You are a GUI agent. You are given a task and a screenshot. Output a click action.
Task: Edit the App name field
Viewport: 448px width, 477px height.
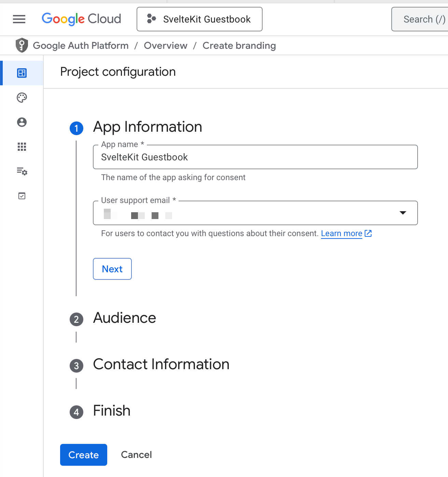(255, 157)
